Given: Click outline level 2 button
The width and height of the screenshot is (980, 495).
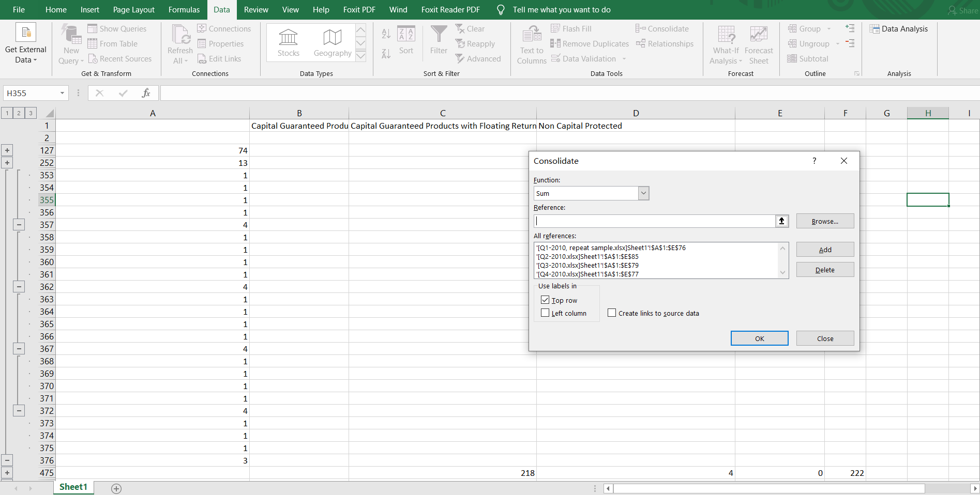Looking at the screenshot, I should click(x=19, y=113).
